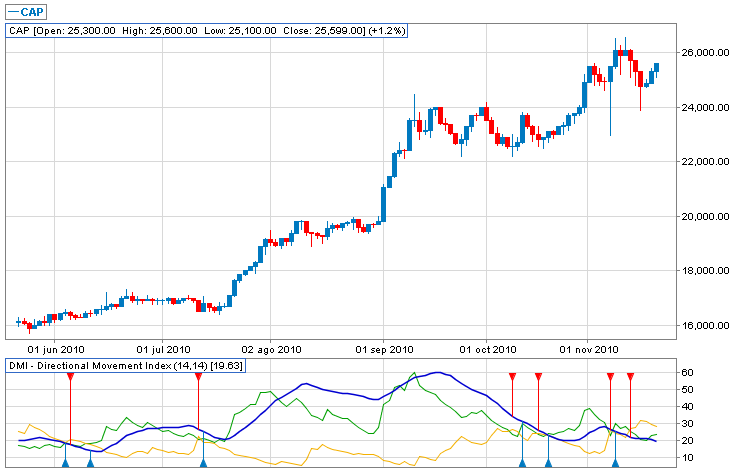745x470 pixels.
Task: Click the red down-arrow marker in mid-July
Action: 198,377
